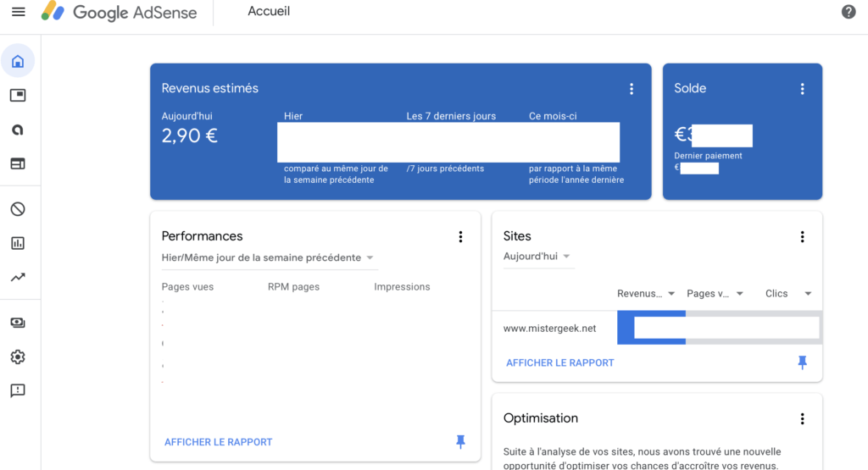Click Les 7 derniers jours label

[x=451, y=116]
